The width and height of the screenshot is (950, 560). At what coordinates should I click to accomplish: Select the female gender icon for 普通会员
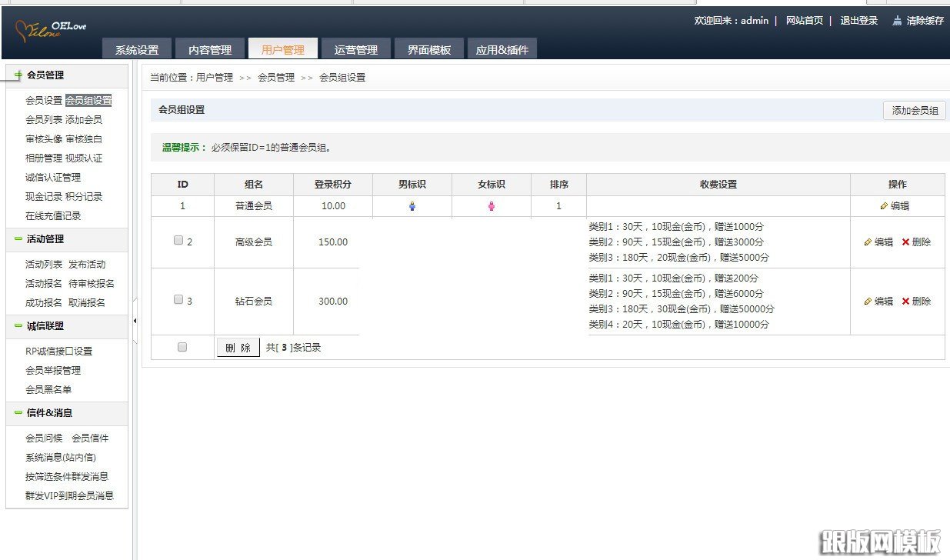tap(491, 205)
